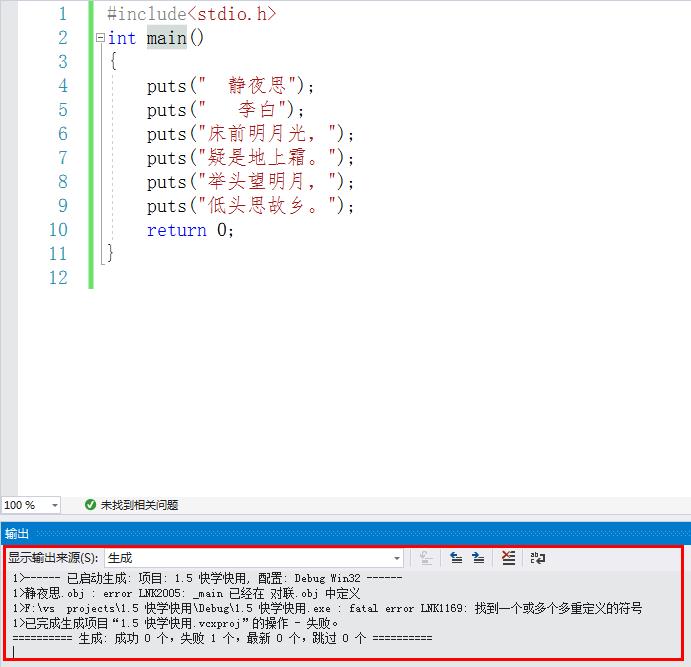Clear all output with the red X icon
Viewport: 691px width, 667px height.
coord(508,558)
